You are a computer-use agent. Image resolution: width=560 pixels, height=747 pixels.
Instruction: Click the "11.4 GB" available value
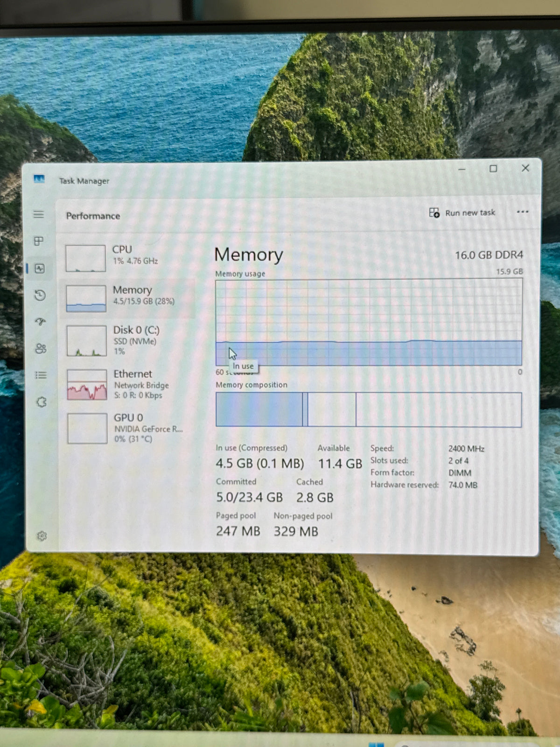pyautogui.click(x=340, y=464)
